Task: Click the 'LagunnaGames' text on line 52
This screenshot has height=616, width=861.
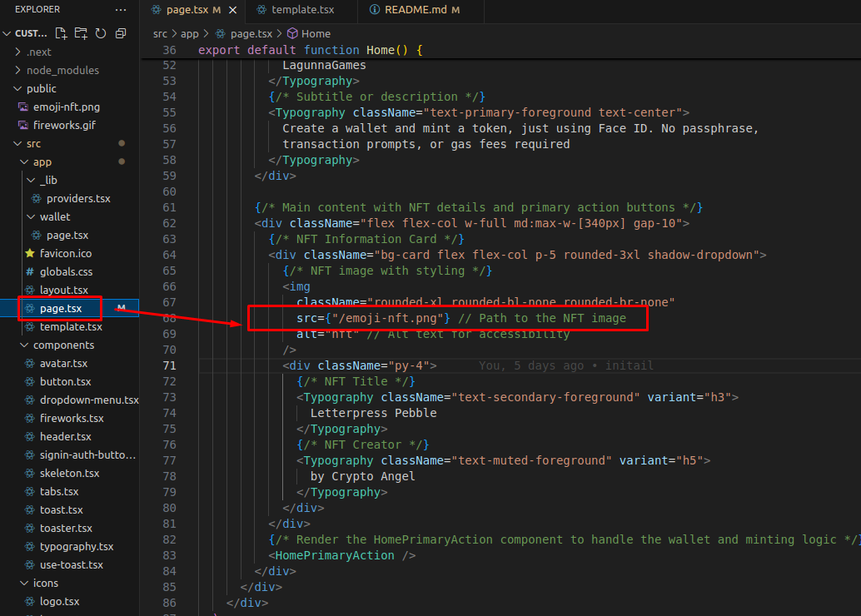Action: click(324, 65)
